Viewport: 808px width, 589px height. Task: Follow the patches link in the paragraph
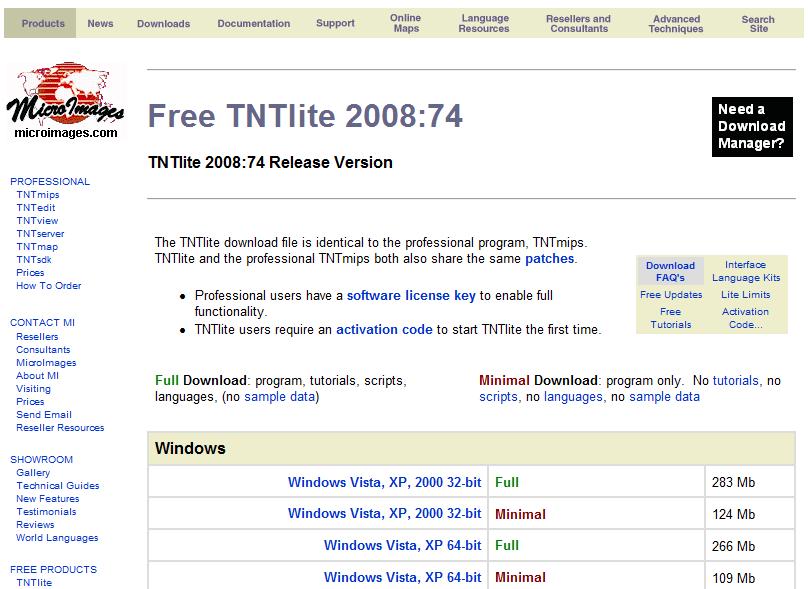pyautogui.click(x=549, y=259)
